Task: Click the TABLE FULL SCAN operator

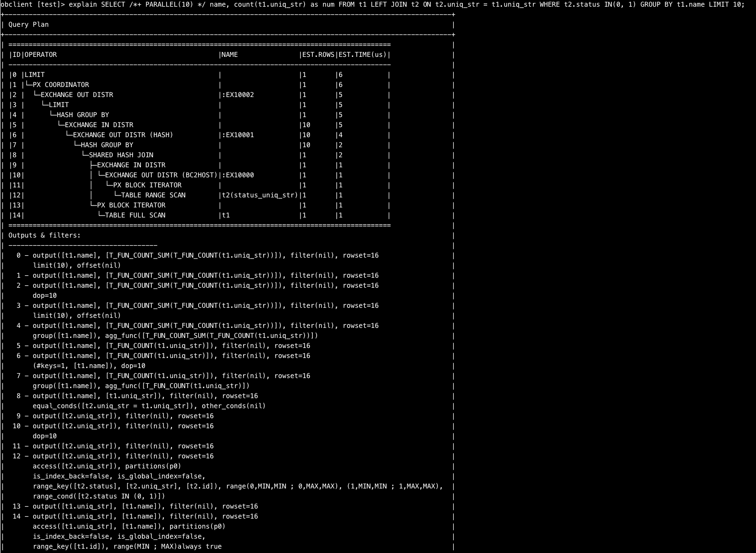Action: [135, 215]
